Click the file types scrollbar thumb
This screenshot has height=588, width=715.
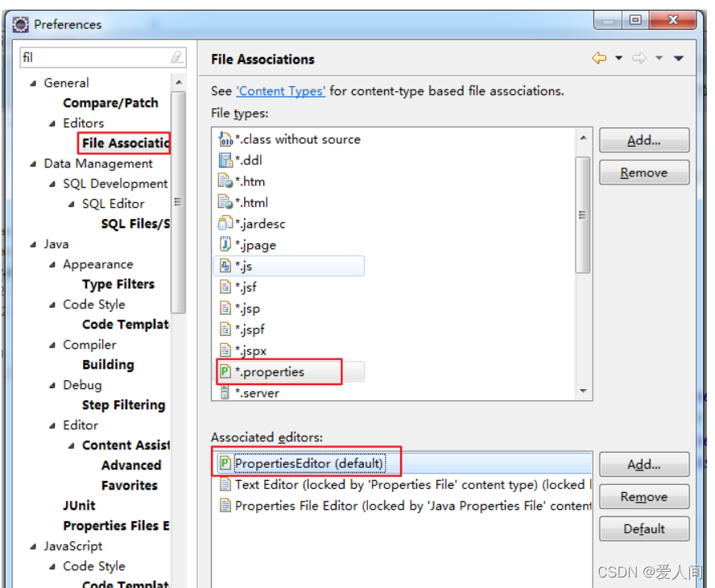point(583,214)
